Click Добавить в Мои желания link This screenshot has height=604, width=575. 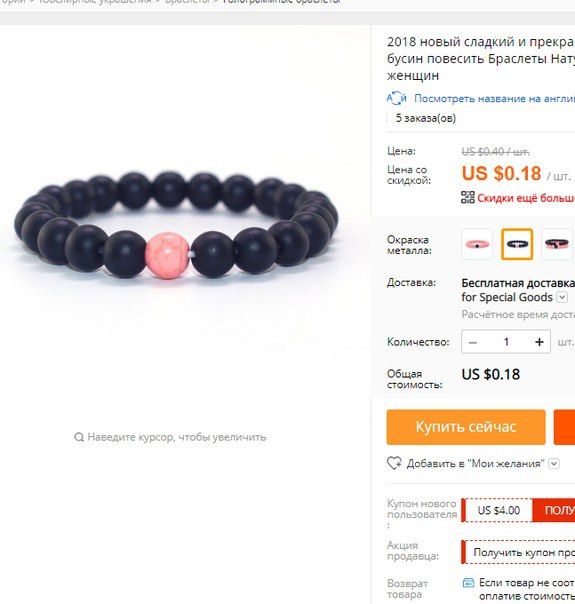(476, 463)
